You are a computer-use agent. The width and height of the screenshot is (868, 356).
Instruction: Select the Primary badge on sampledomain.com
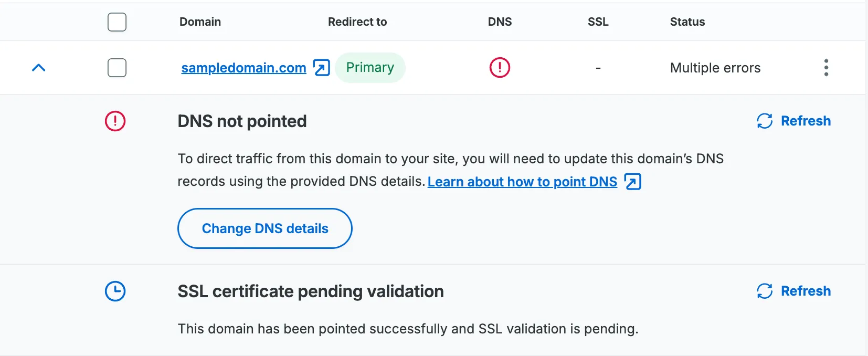(370, 67)
